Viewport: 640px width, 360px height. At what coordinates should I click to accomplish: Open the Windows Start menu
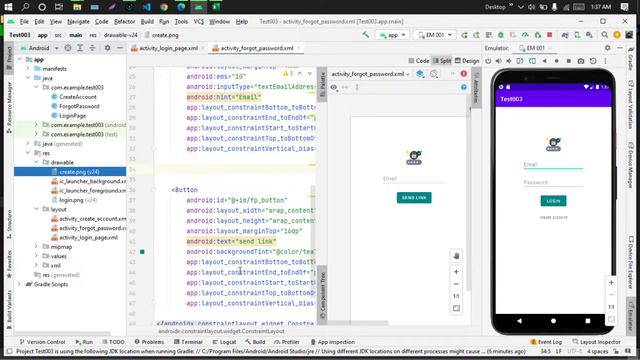pos(8,7)
